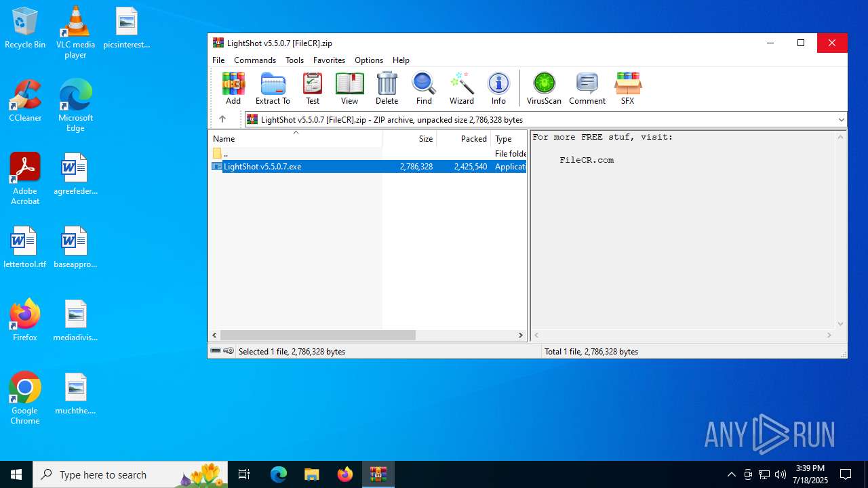Image resolution: width=868 pixels, height=488 pixels.
Task: Click the key icon in the status bar
Action: click(229, 351)
